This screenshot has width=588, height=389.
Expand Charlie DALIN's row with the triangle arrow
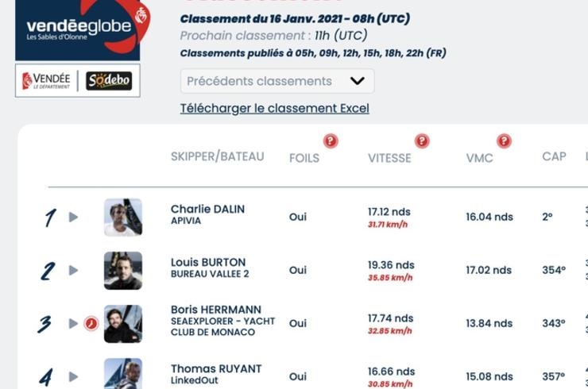pyautogui.click(x=73, y=217)
